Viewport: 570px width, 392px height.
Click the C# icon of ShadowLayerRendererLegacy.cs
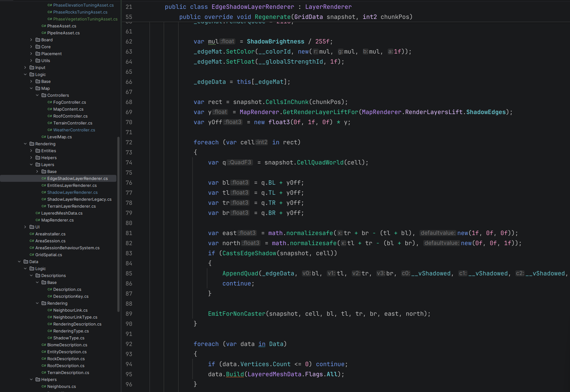[x=44, y=199]
